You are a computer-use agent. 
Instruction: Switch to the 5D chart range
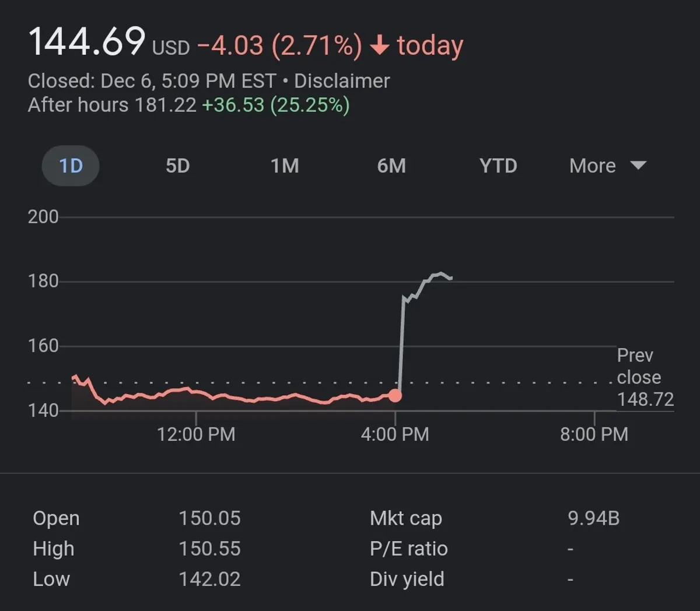point(178,166)
